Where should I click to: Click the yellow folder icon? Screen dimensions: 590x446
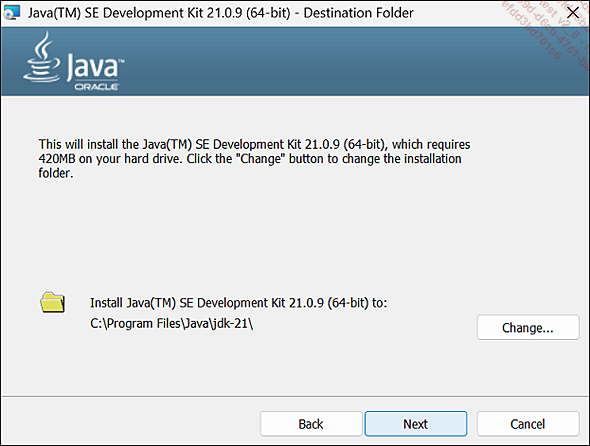tap(52, 302)
